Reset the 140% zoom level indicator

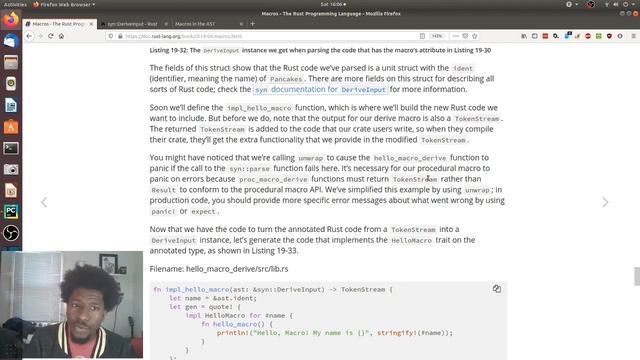pyautogui.click(x=437, y=36)
